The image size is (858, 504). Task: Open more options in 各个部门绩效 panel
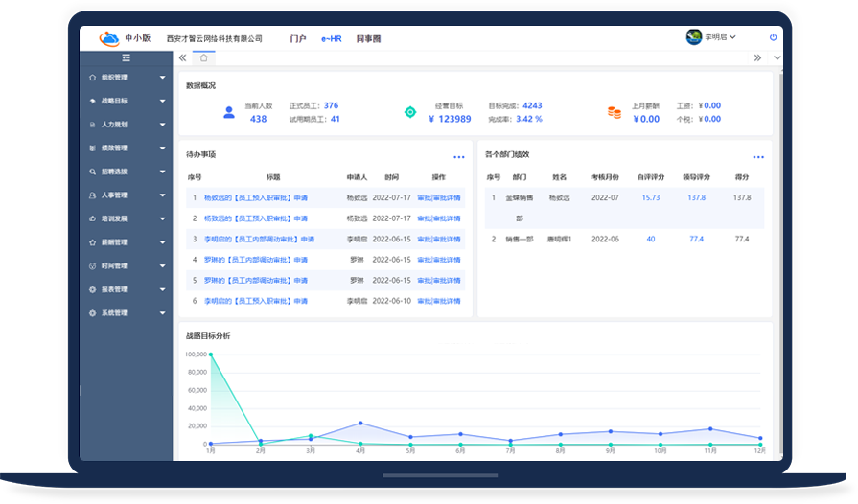point(758,157)
